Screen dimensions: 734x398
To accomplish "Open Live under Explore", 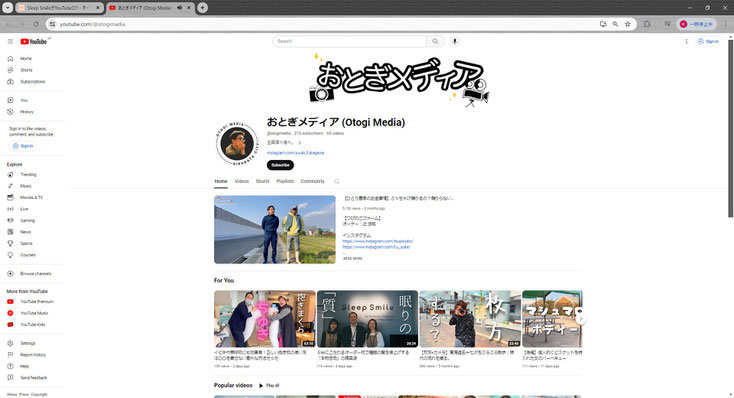I will pos(24,209).
